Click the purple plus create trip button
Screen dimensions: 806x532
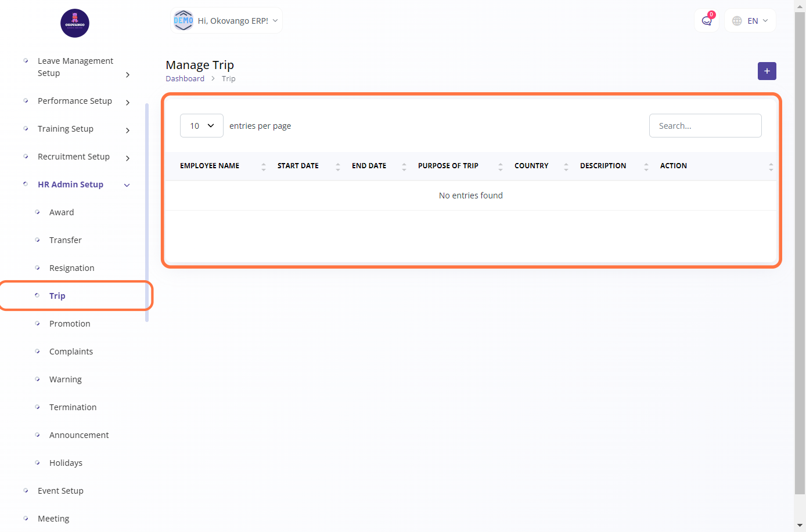pos(767,71)
